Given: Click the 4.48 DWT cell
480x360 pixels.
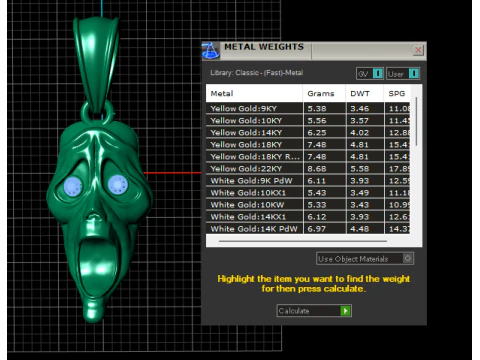Looking at the screenshot, I should tap(365, 229).
